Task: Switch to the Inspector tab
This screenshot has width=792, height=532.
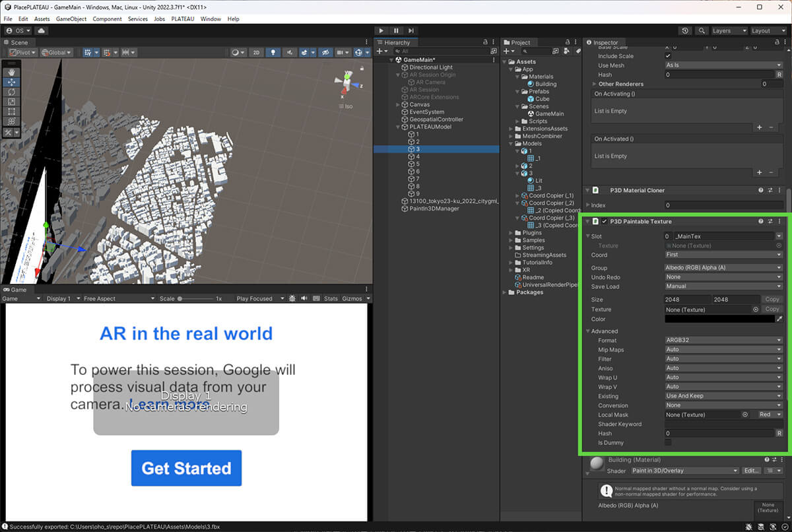Action: tap(602, 42)
